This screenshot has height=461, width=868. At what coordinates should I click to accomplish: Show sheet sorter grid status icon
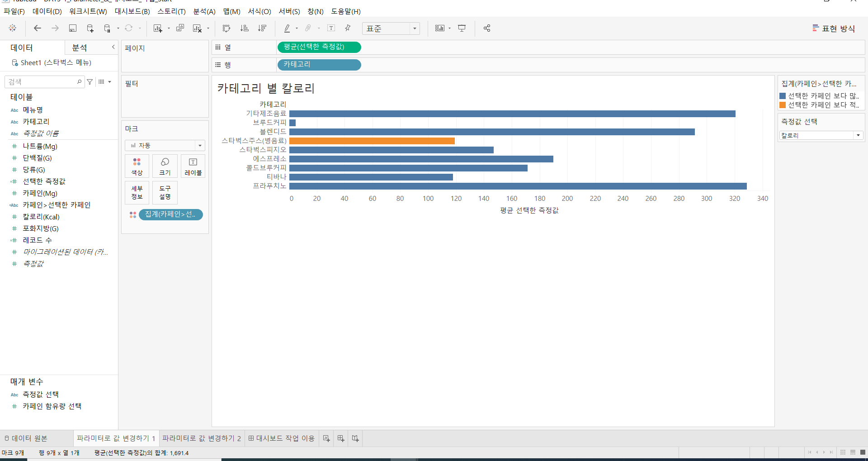[843, 452]
